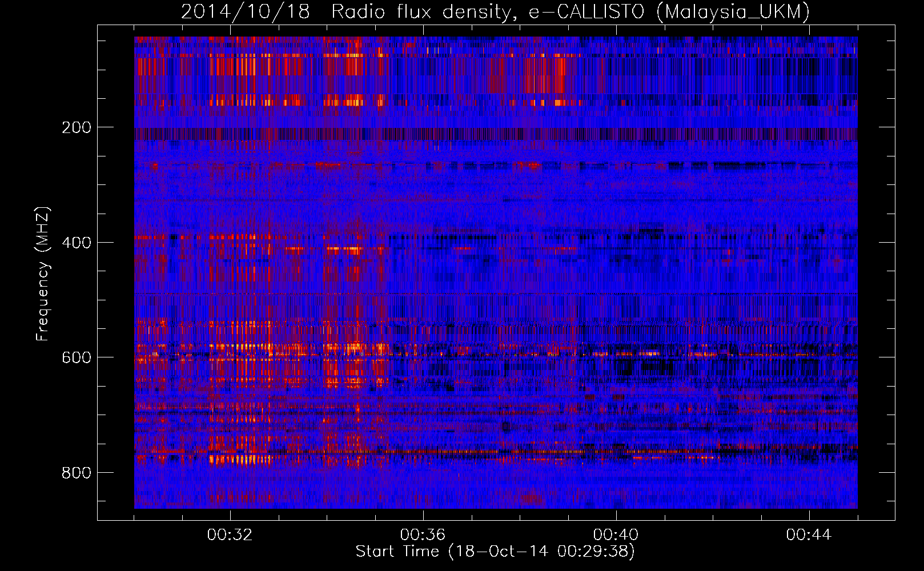Click the 200 frequency tick label

(x=77, y=127)
